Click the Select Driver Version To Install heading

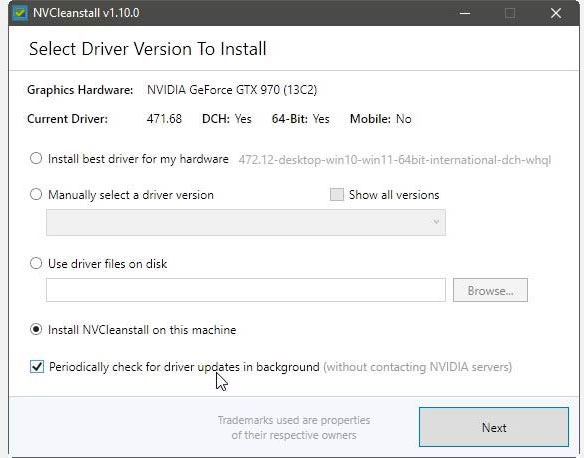pos(147,49)
